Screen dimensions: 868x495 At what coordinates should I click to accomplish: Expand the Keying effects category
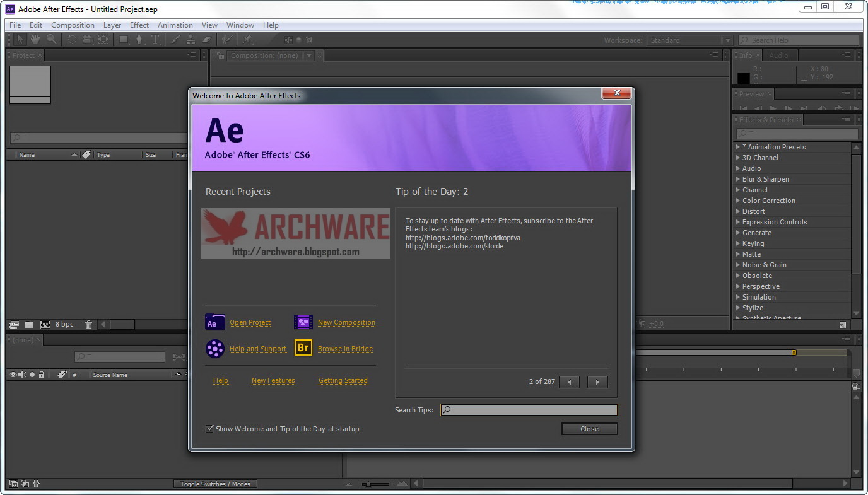click(738, 243)
